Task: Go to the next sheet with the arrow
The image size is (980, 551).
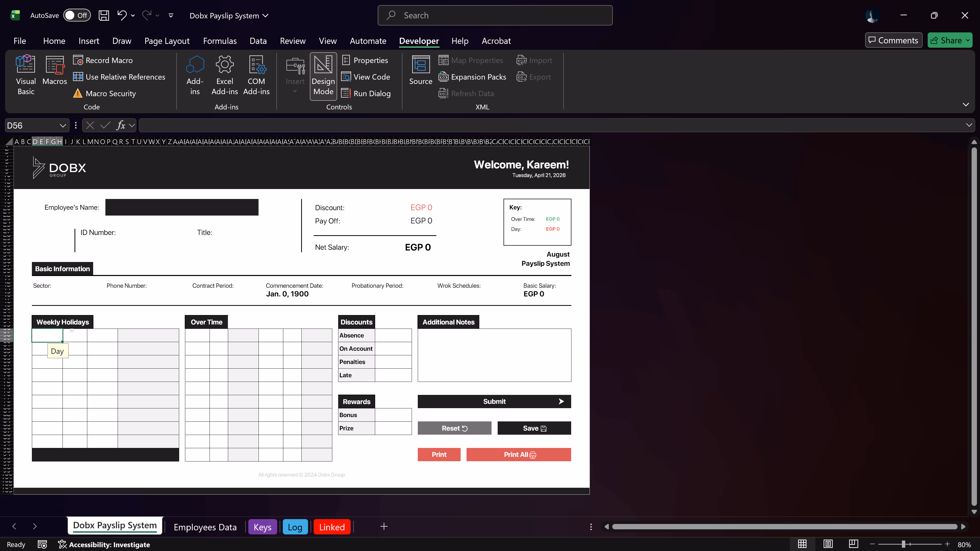Action: click(35, 526)
